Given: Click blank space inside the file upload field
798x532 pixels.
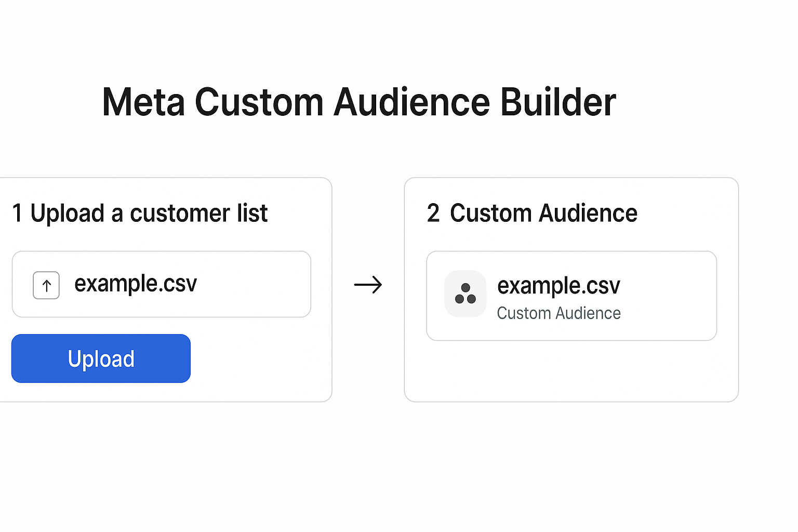Looking at the screenshot, I should [x=255, y=284].
